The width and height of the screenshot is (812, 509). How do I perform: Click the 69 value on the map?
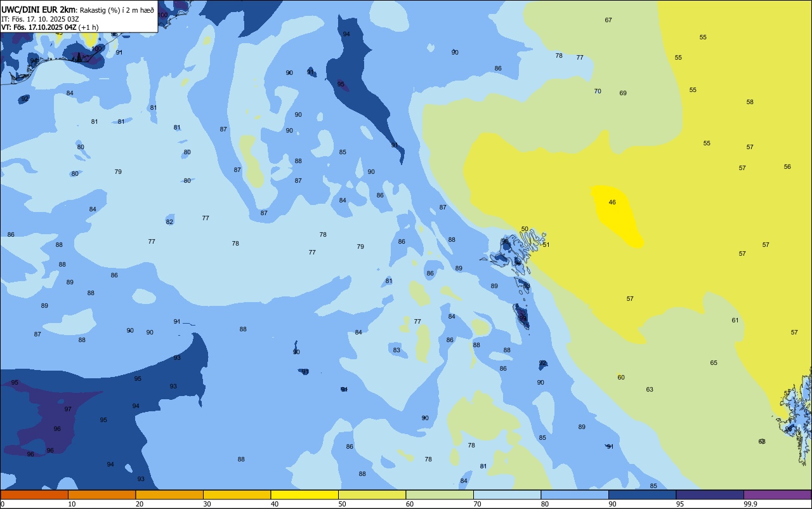[x=623, y=93]
